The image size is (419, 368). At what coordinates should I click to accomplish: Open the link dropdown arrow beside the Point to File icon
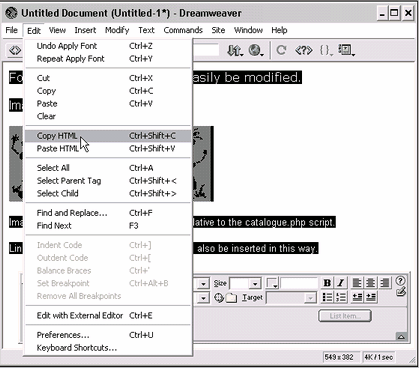click(x=204, y=298)
